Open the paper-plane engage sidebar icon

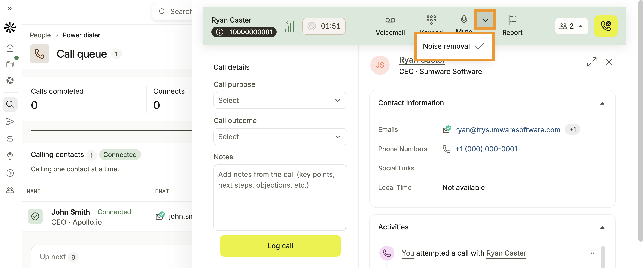pyautogui.click(x=10, y=122)
